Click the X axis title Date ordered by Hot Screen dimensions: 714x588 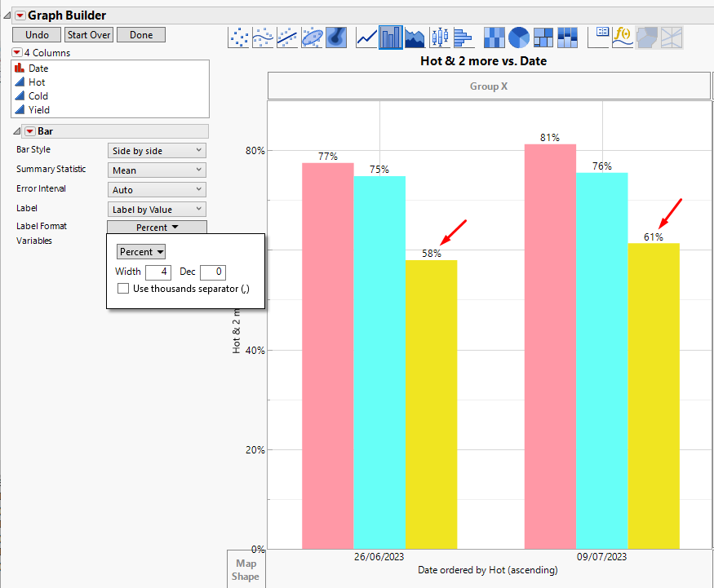488,570
